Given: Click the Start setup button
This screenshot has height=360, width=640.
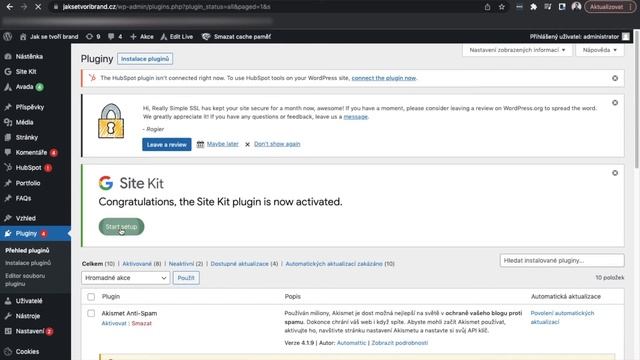Looking at the screenshot, I should pos(121,227).
